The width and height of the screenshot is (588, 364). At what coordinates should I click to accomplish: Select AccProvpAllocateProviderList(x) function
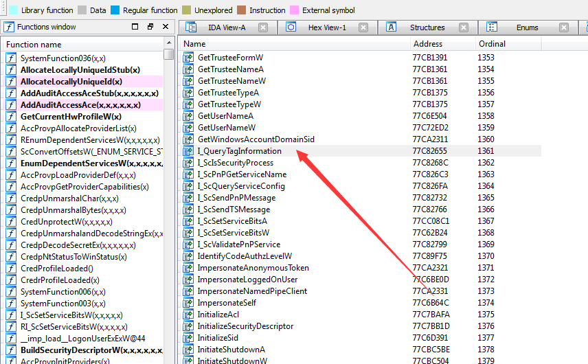(x=78, y=128)
